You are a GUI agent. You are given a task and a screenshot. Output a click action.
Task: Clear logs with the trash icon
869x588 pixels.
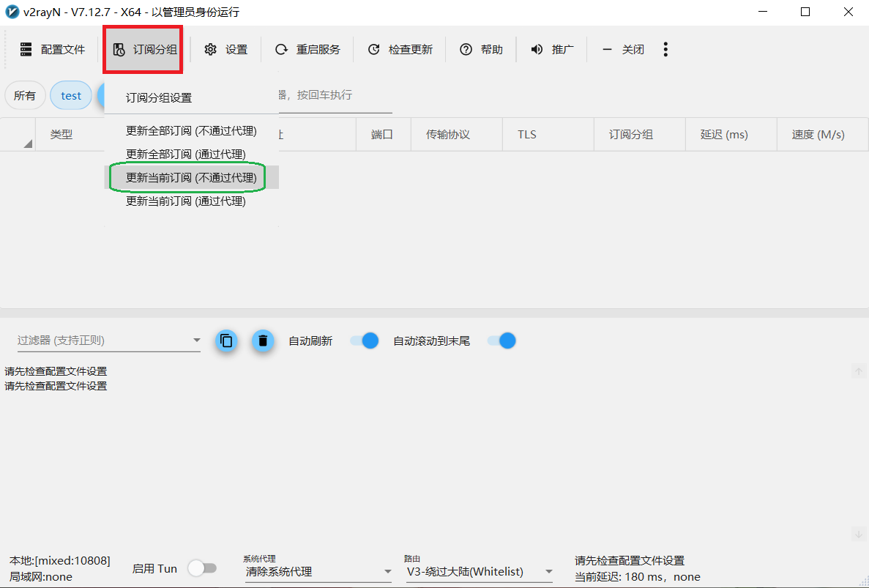(263, 340)
